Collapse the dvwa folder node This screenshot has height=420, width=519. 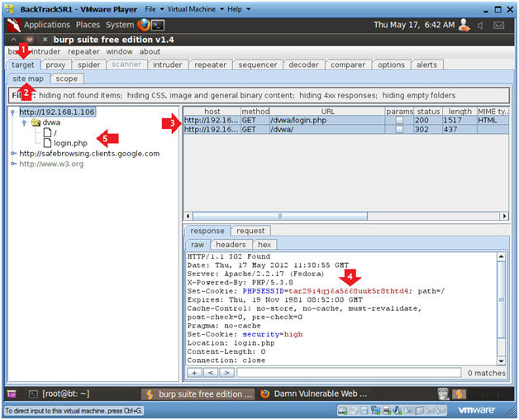(x=24, y=123)
